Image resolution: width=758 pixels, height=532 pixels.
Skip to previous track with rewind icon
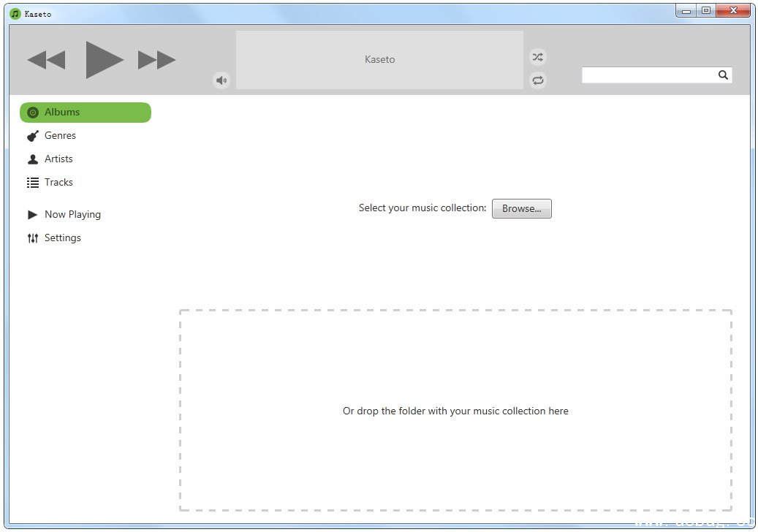46,60
